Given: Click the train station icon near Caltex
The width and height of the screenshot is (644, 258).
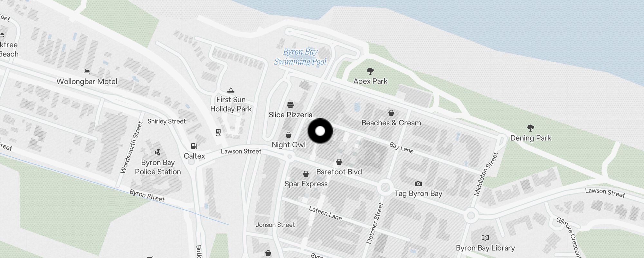Looking at the screenshot, I should click(x=218, y=132).
